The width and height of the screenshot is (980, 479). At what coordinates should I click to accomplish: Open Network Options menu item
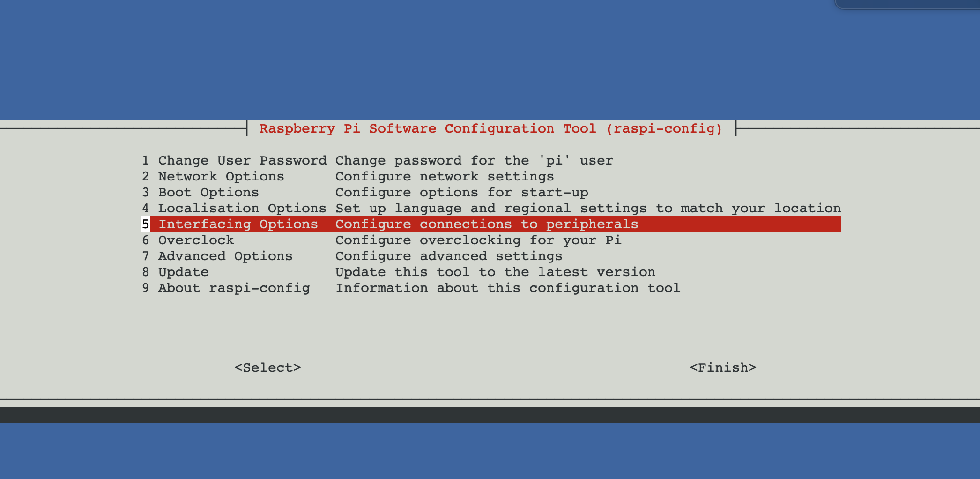tap(221, 177)
